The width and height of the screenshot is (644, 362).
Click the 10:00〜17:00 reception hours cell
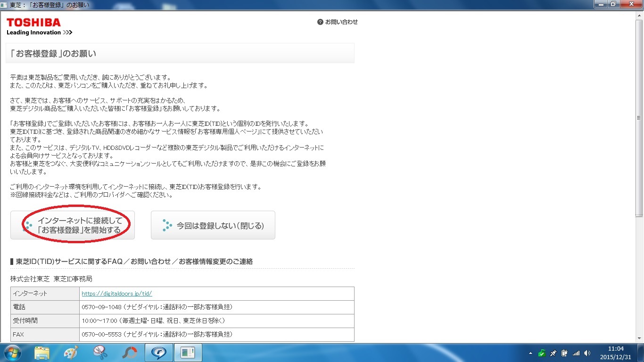click(217, 321)
